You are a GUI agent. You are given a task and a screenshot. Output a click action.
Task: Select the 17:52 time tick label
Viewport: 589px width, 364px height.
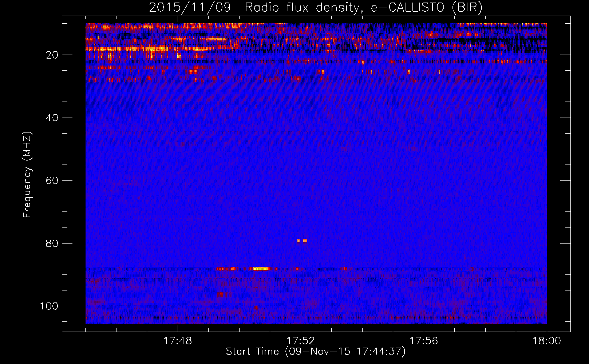(301, 341)
